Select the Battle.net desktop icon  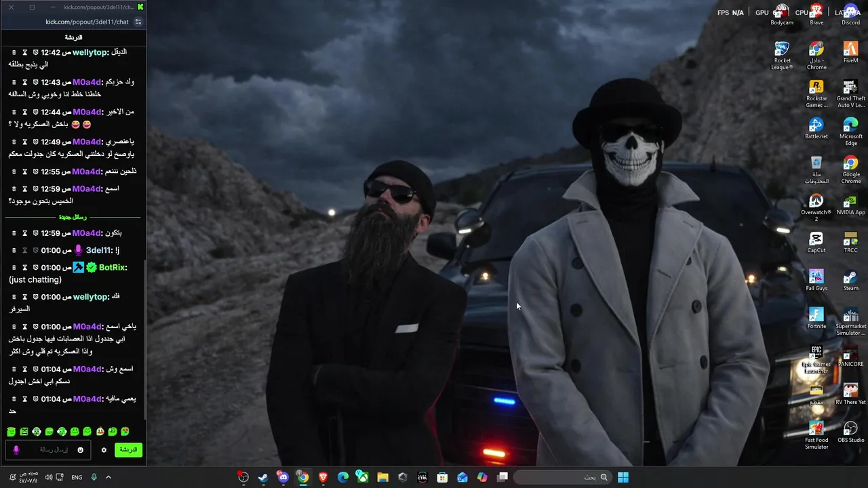[816, 128]
